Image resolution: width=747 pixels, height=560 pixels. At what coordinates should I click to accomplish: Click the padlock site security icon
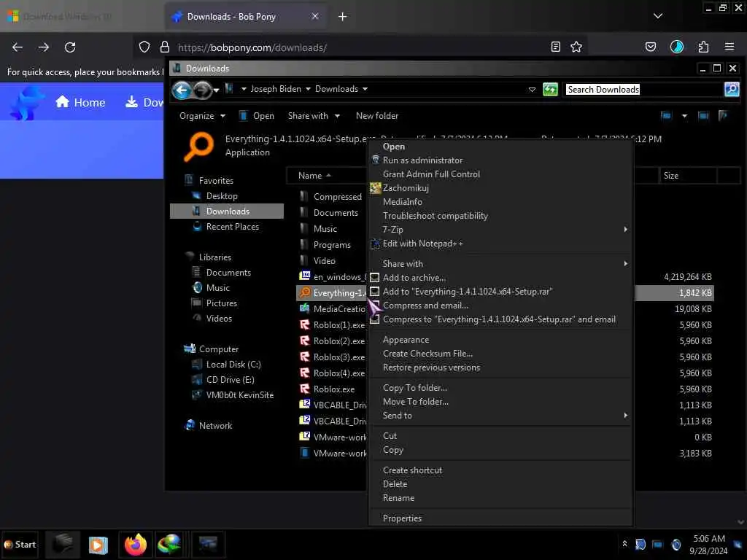pos(165,47)
